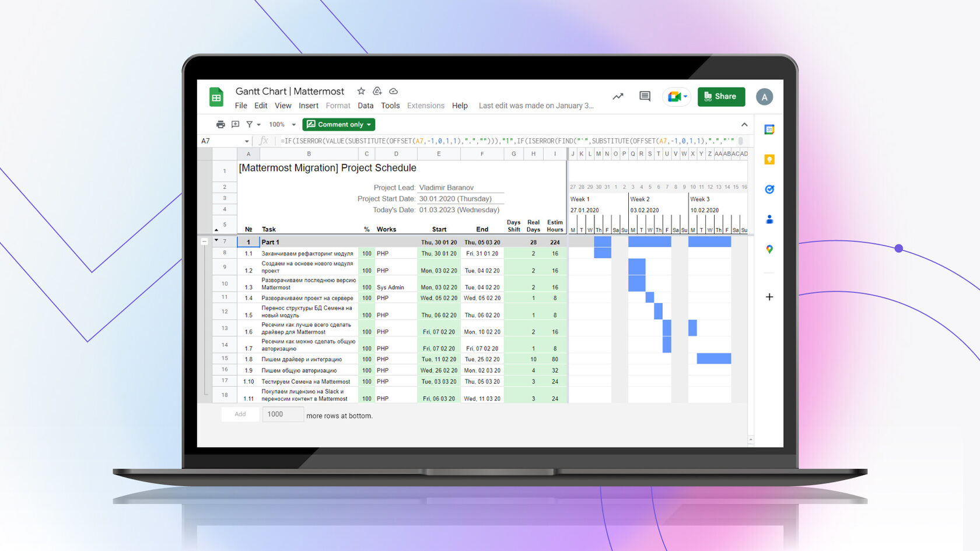The height and width of the screenshot is (551, 980).
Task: Select the 'Week 2' header cell
Action: pos(658,199)
